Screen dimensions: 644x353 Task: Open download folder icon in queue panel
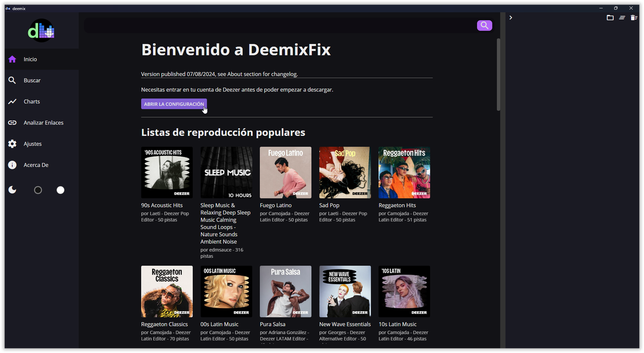[x=610, y=18]
